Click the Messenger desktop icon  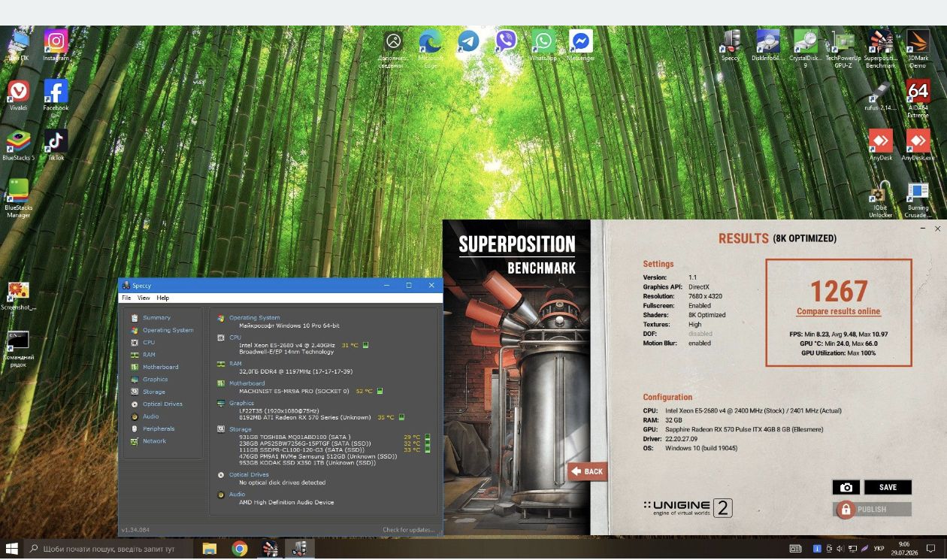tap(581, 46)
